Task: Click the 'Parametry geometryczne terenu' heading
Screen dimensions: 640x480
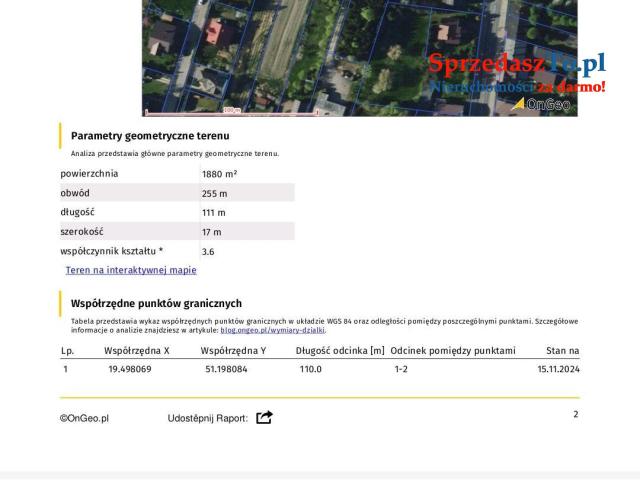Action: pos(150,135)
